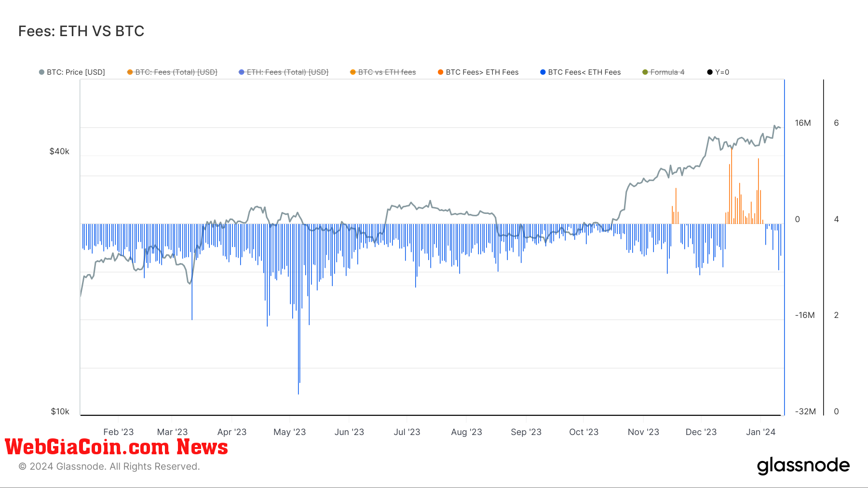Click the Nov '23 axis label
This screenshot has width=868, height=488.
coord(643,432)
